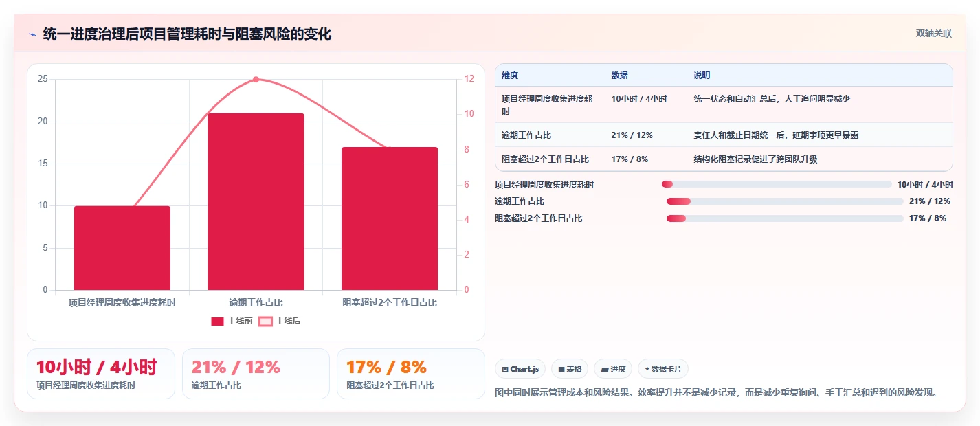Click progress bar for 阻塞超过2个工作日占比
This screenshot has width=980, height=426.
[x=785, y=218]
